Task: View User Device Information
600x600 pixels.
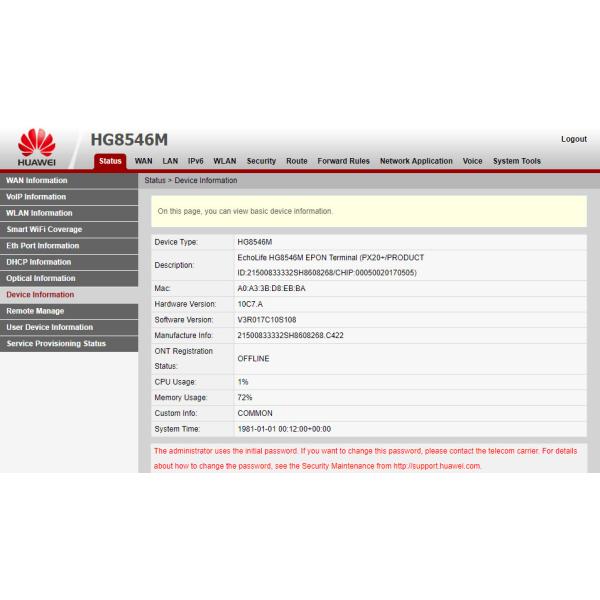Action: pos(69,327)
